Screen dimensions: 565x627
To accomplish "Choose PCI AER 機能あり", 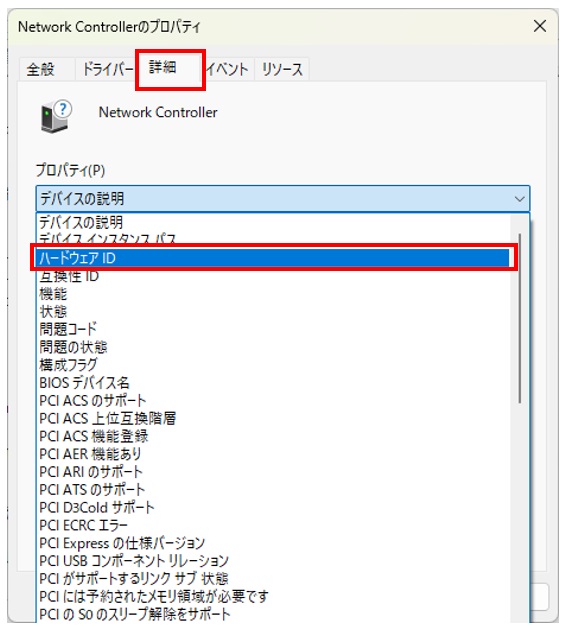I will 273,454.
